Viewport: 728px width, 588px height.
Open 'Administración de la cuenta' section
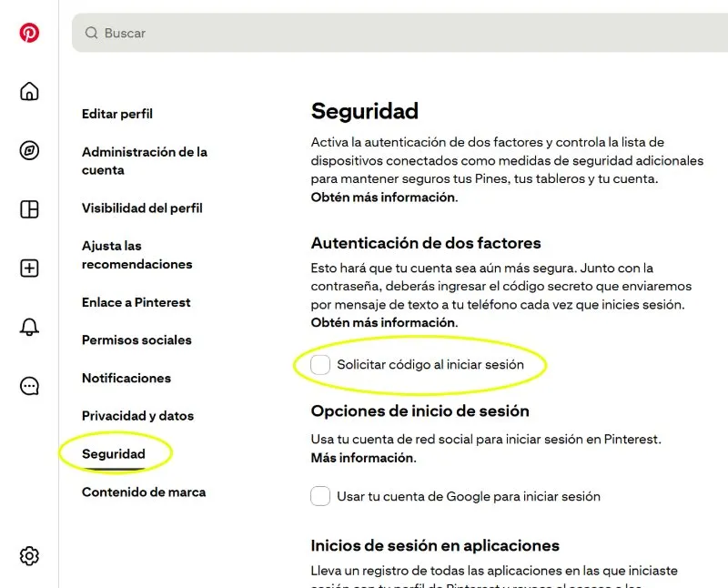point(144,161)
